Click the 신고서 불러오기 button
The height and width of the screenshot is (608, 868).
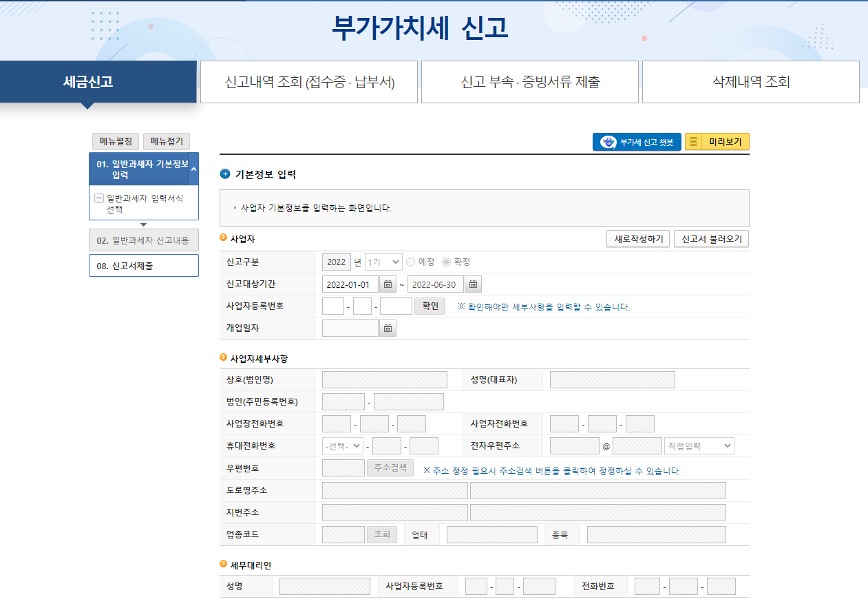tap(711, 239)
